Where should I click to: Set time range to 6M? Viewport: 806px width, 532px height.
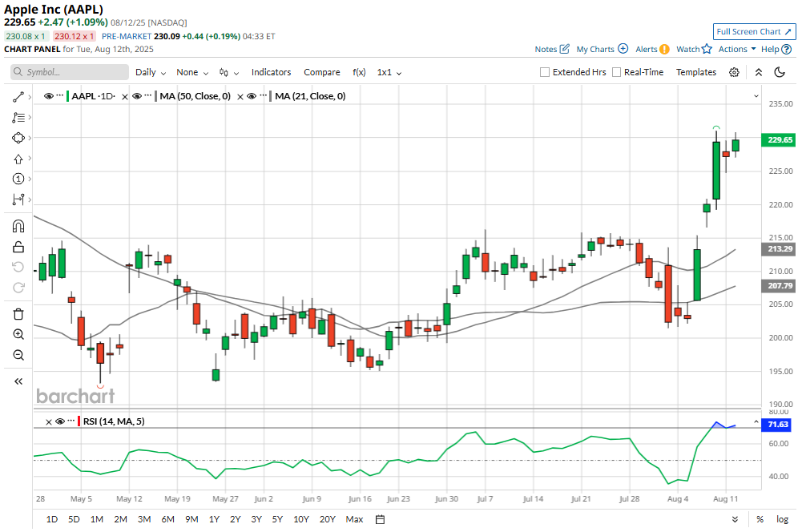click(x=167, y=520)
